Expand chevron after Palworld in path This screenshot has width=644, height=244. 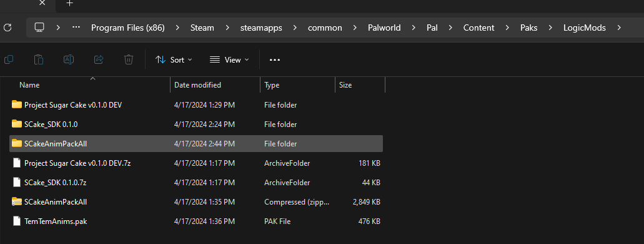pos(413,28)
